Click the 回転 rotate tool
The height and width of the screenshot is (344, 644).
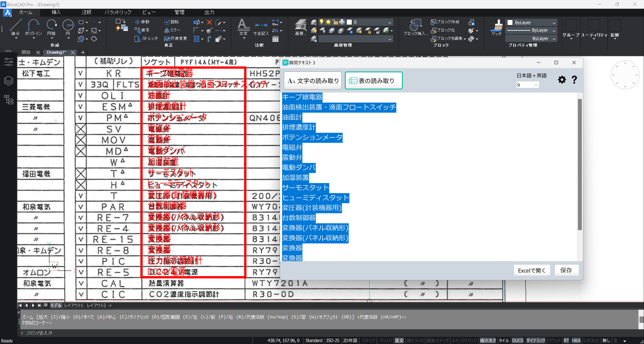172,22
